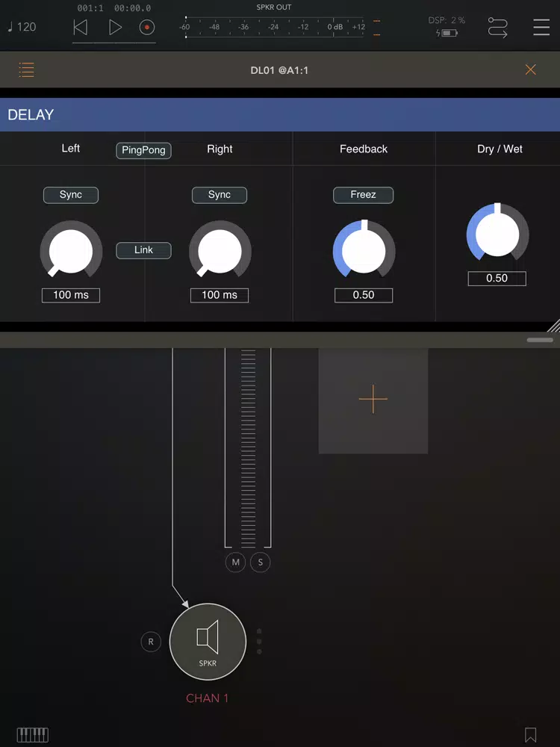The width and height of the screenshot is (560, 747).
Task: Start playback with the play button
Action: point(115,27)
